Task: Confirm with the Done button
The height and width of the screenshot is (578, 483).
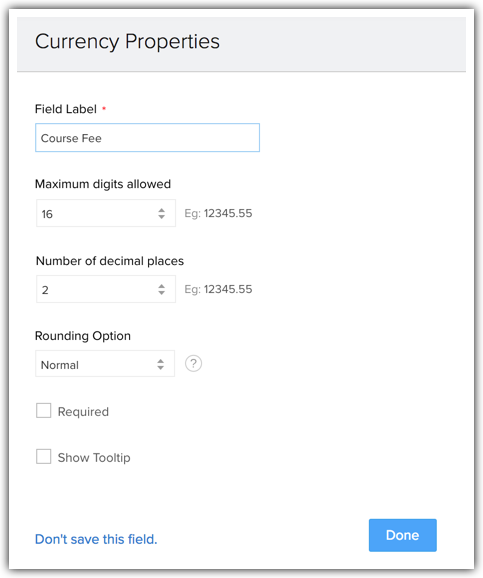Action: [403, 535]
